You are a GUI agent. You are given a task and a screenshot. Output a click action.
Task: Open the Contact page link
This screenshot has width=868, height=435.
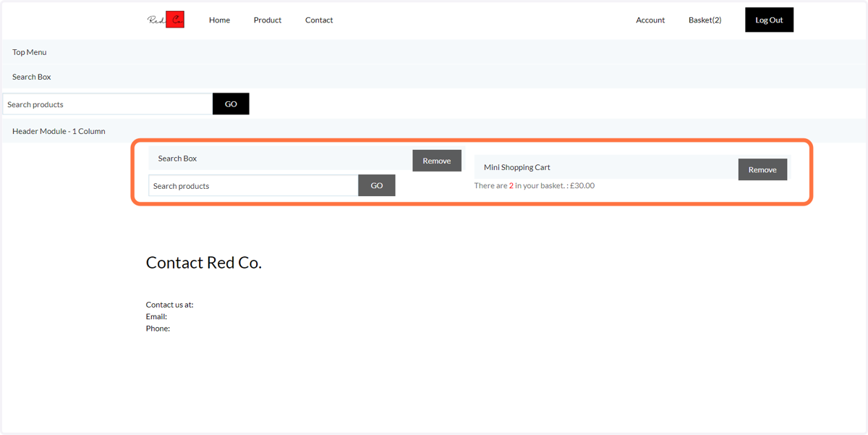click(319, 20)
